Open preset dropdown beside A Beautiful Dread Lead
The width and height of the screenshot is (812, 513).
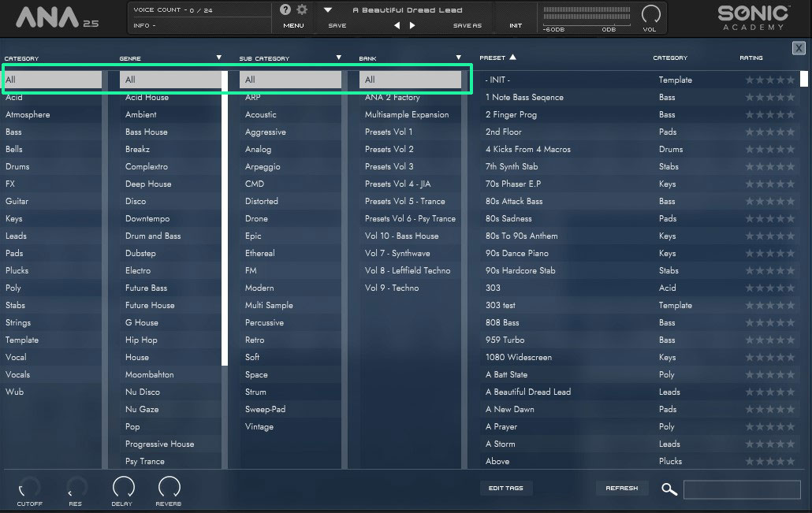(328, 10)
